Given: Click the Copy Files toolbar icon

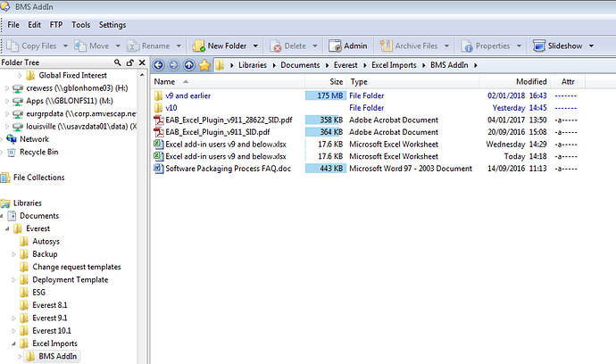Looking at the screenshot, I should click(x=12, y=45).
